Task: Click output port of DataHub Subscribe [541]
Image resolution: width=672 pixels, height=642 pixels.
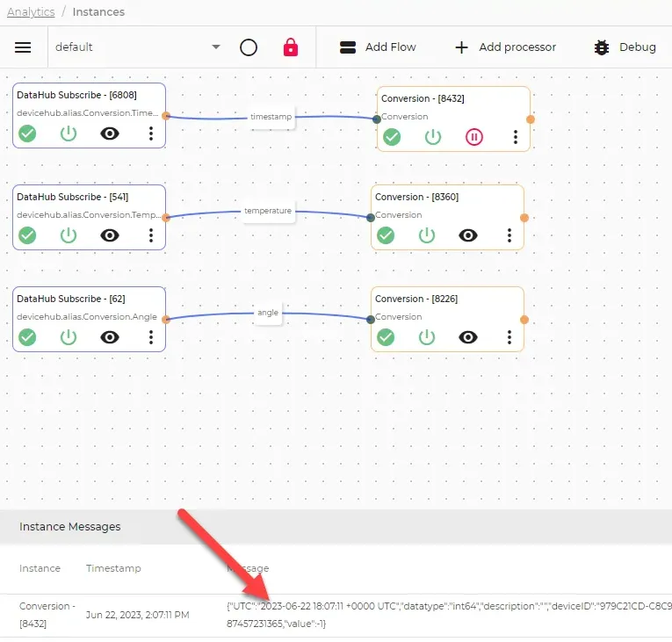Action: 166,218
